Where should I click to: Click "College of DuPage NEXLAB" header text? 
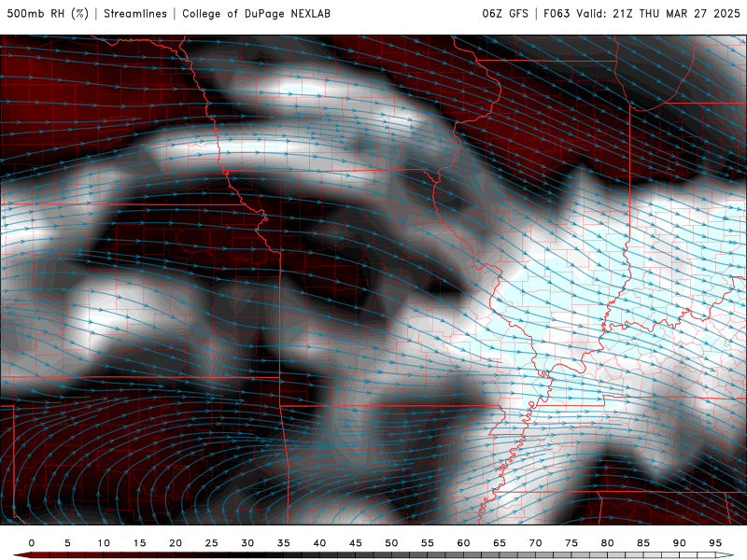tap(256, 13)
